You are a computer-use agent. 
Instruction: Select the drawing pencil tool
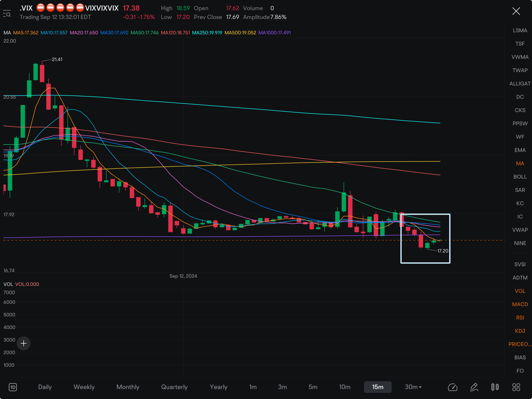[474, 387]
